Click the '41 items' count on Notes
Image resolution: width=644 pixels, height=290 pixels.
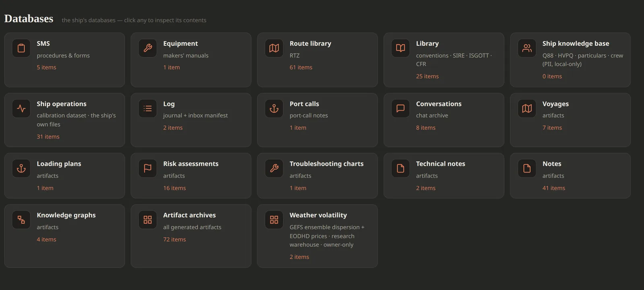click(x=553, y=188)
